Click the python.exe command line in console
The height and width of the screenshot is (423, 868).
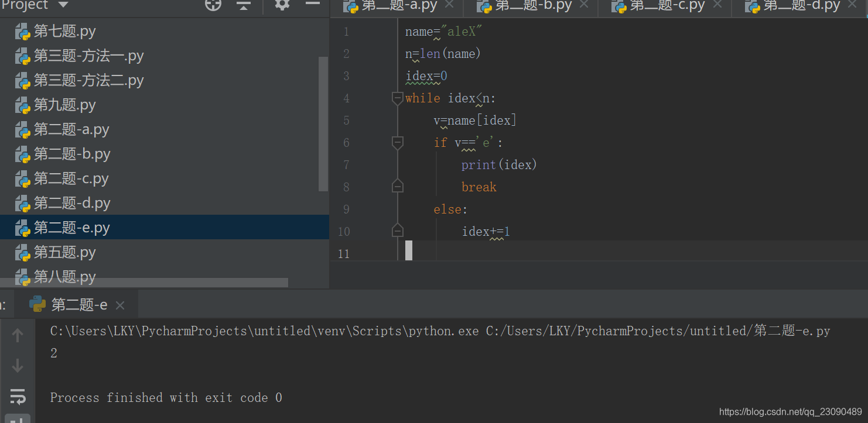(x=440, y=331)
